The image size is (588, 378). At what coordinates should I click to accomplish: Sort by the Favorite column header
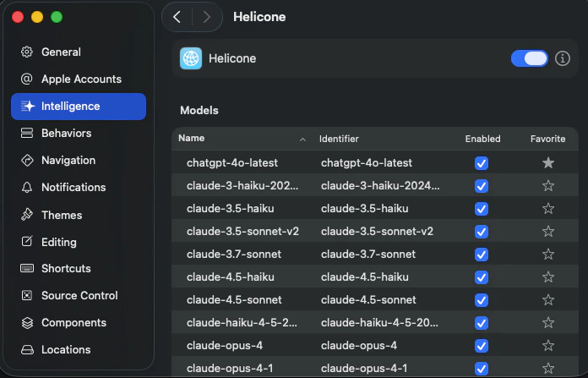pos(547,139)
